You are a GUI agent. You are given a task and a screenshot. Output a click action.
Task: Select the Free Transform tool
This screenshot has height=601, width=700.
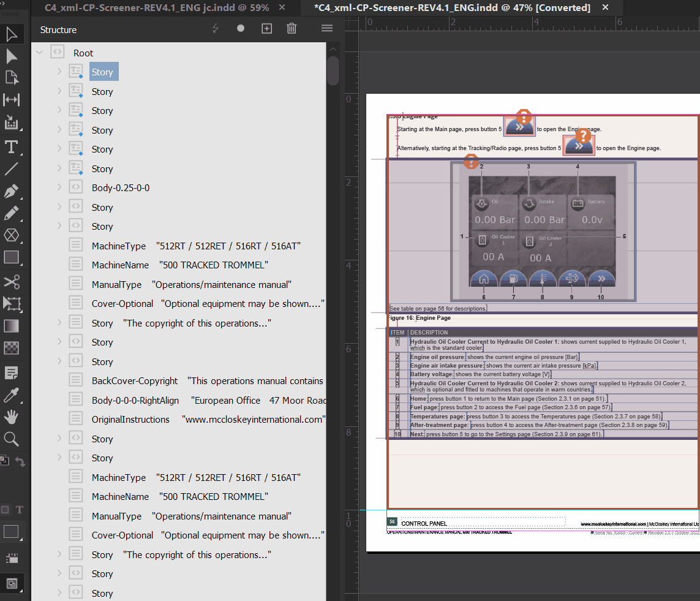click(11, 304)
